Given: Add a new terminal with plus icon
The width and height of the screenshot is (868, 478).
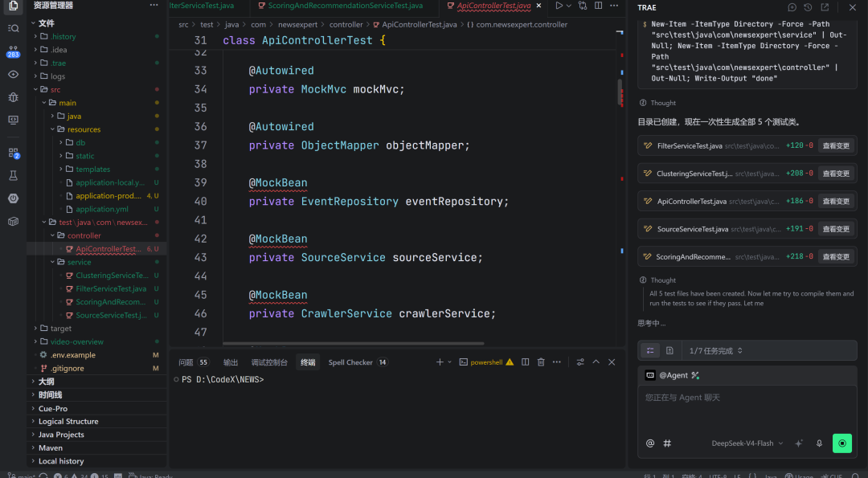Looking at the screenshot, I should click(440, 362).
